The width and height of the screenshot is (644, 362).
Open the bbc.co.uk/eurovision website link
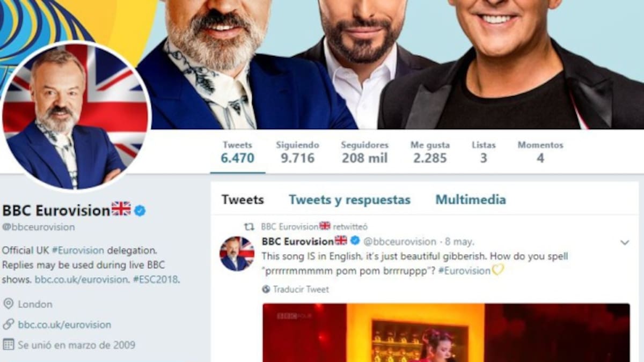tap(64, 324)
